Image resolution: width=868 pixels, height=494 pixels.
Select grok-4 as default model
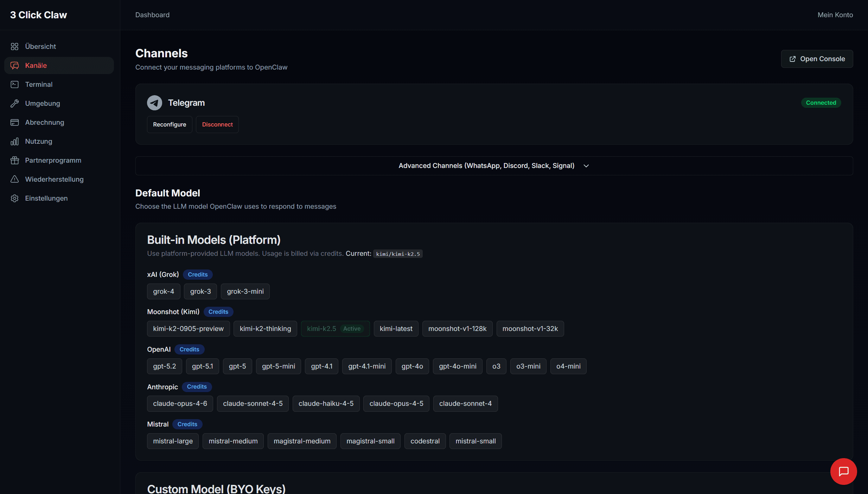point(164,291)
